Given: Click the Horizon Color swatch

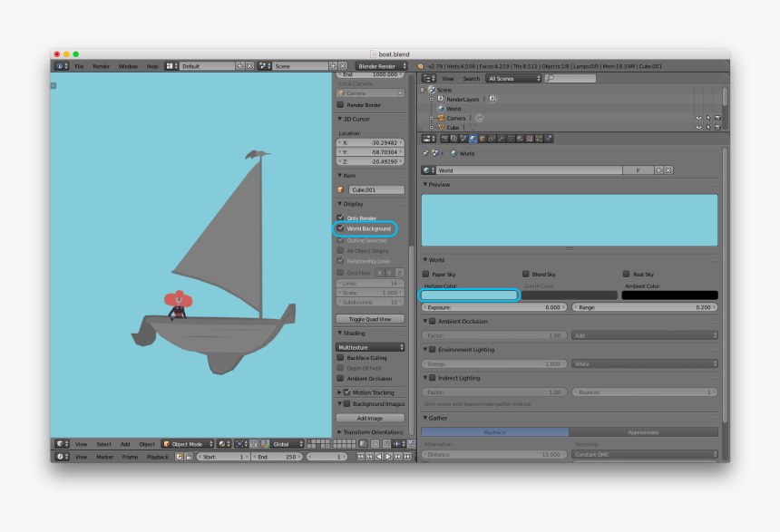Looking at the screenshot, I should [x=469, y=294].
